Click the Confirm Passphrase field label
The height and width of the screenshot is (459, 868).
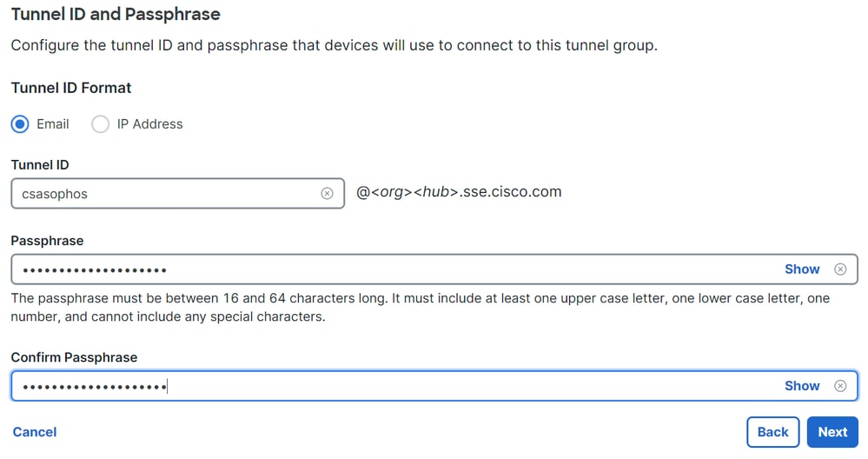point(74,357)
